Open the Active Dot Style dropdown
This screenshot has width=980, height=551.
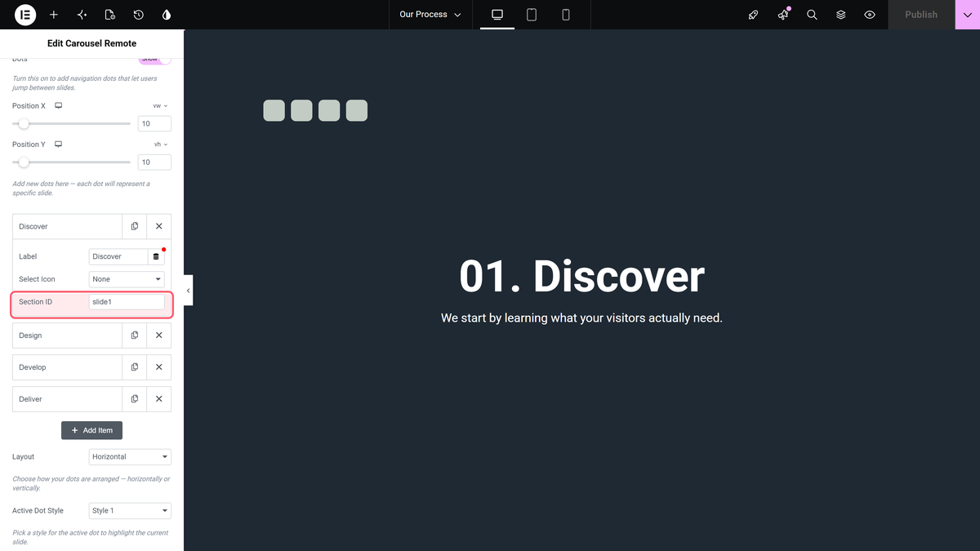click(130, 511)
